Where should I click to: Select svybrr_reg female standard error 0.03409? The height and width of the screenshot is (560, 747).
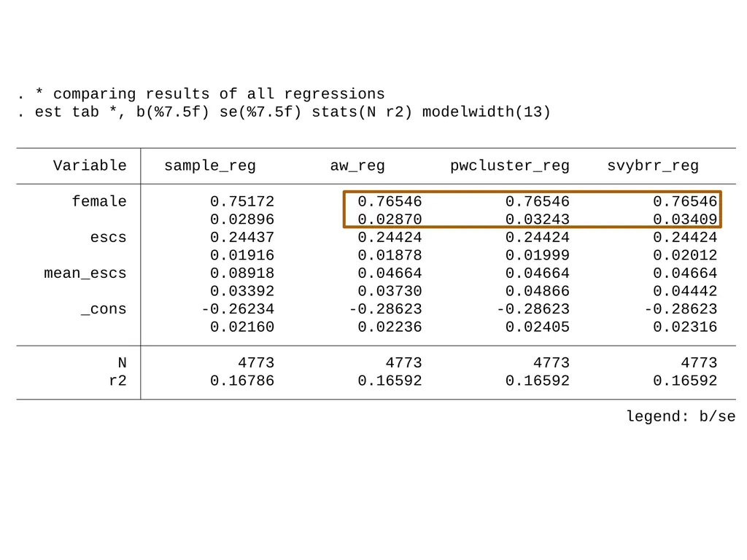(x=685, y=219)
